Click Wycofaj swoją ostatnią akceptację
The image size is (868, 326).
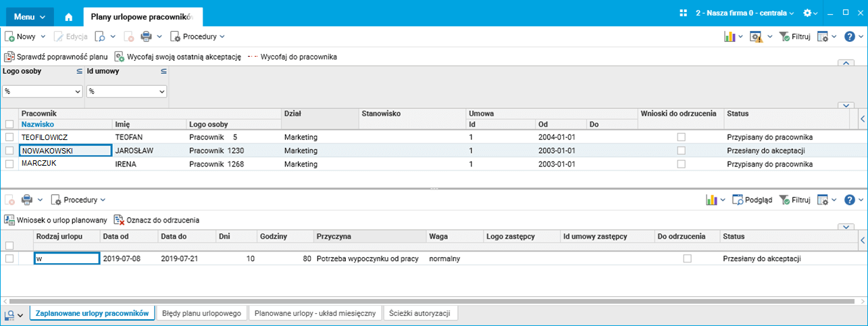(178, 57)
